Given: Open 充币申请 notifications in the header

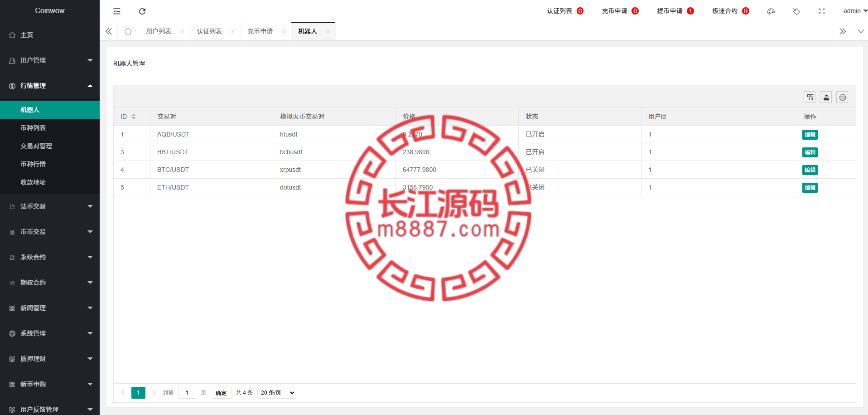Looking at the screenshot, I should click(x=620, y=11).
